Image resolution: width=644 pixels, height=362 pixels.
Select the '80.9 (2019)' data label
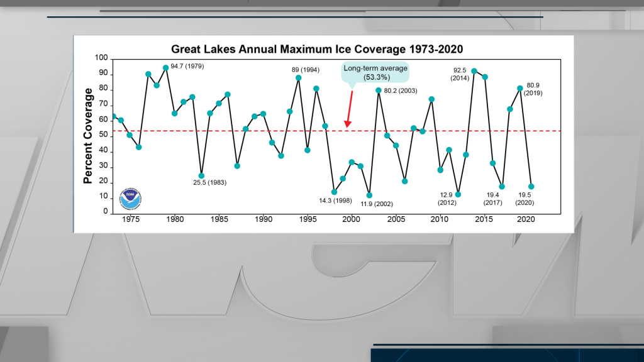[534, 89]
